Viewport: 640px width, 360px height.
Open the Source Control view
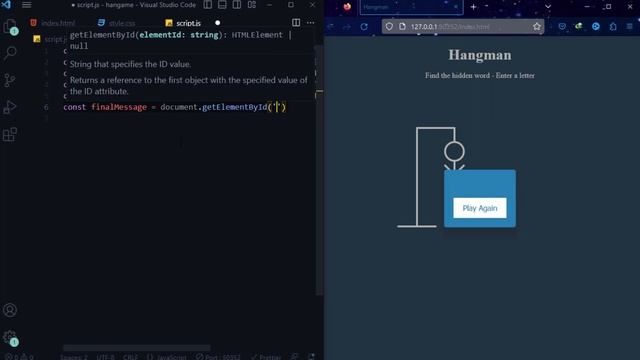point(10,80)
